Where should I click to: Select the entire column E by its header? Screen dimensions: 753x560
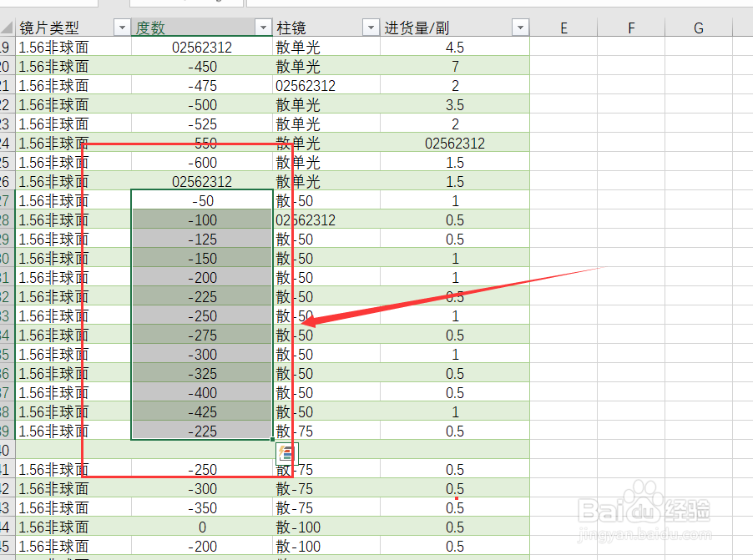click(563, 28)
